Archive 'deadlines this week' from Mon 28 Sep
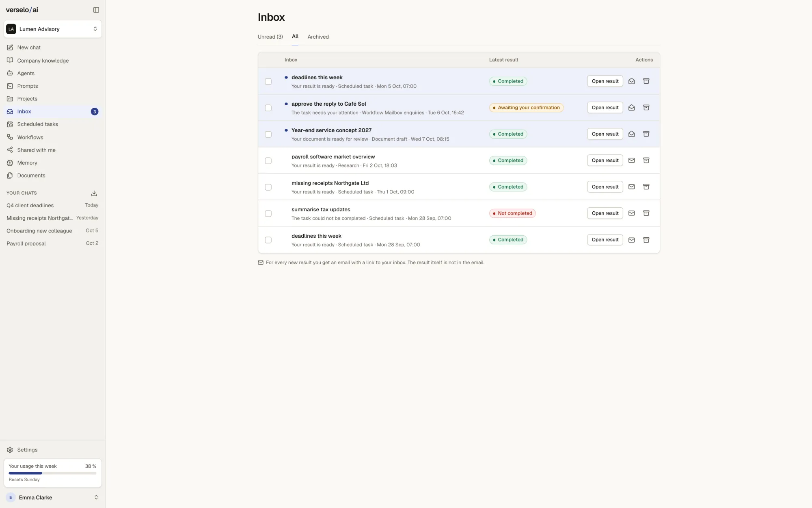The image size is (812, 508). pos(646,240)
